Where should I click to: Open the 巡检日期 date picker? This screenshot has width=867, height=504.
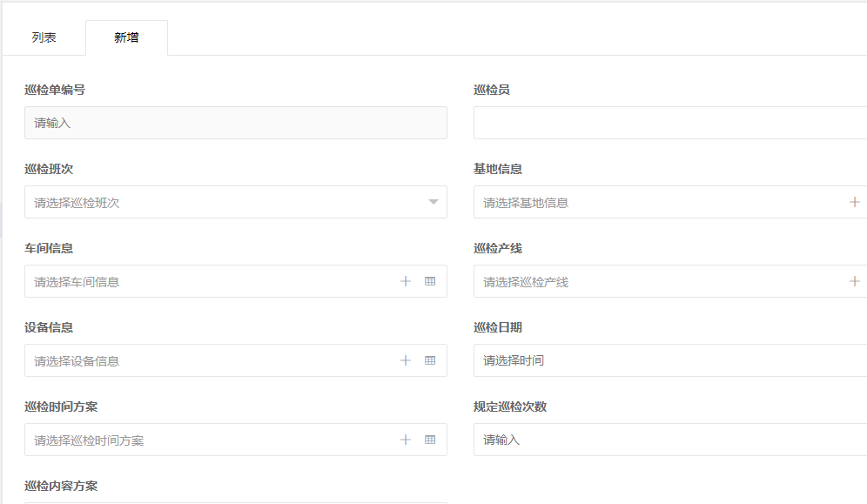(609, 360)
